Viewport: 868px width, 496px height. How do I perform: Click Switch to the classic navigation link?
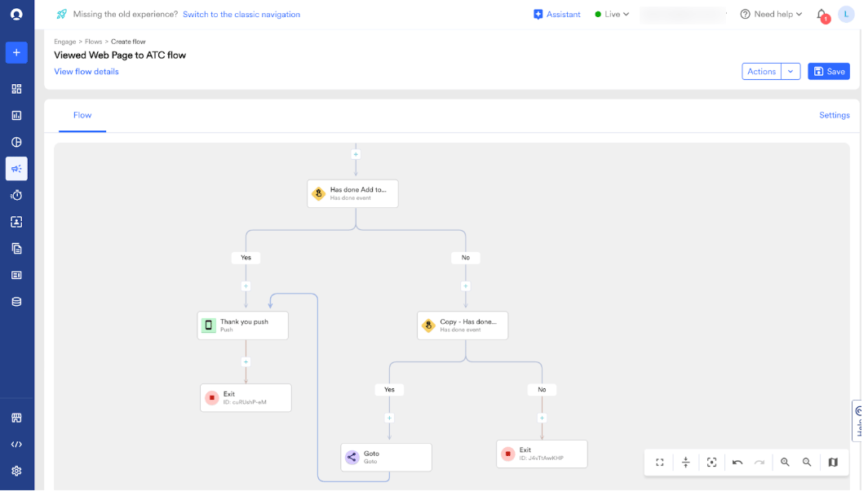click(241, 15)
